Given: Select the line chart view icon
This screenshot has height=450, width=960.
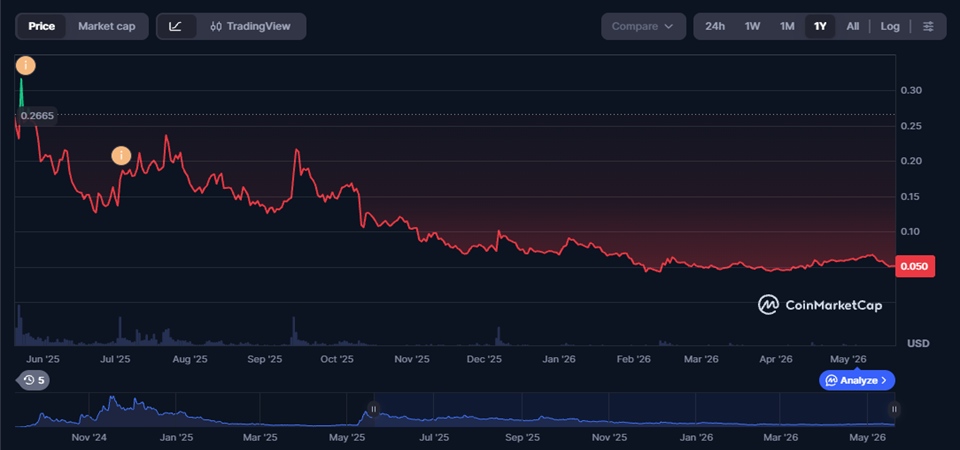Looking at the screenshot, I should pos(176,26).
